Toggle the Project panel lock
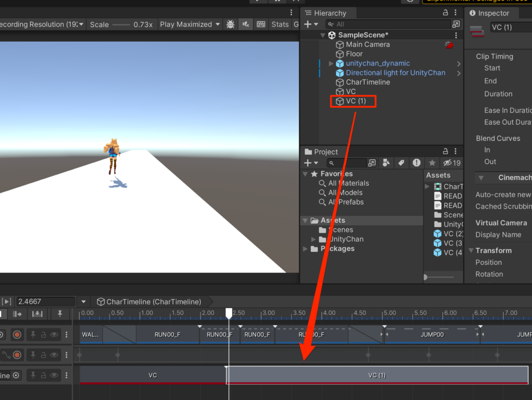The image size is (532, 400). pyautogui.click(x=445, y=151)
